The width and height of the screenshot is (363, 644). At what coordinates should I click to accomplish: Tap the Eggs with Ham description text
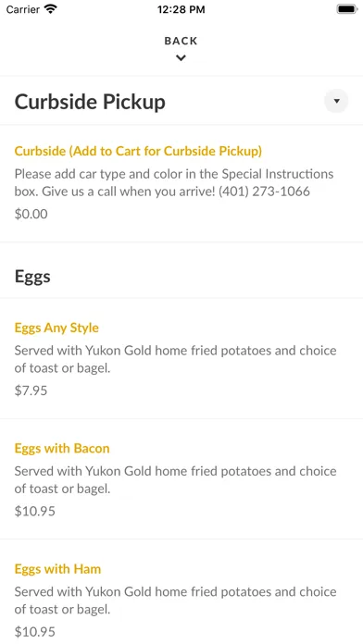176,601
